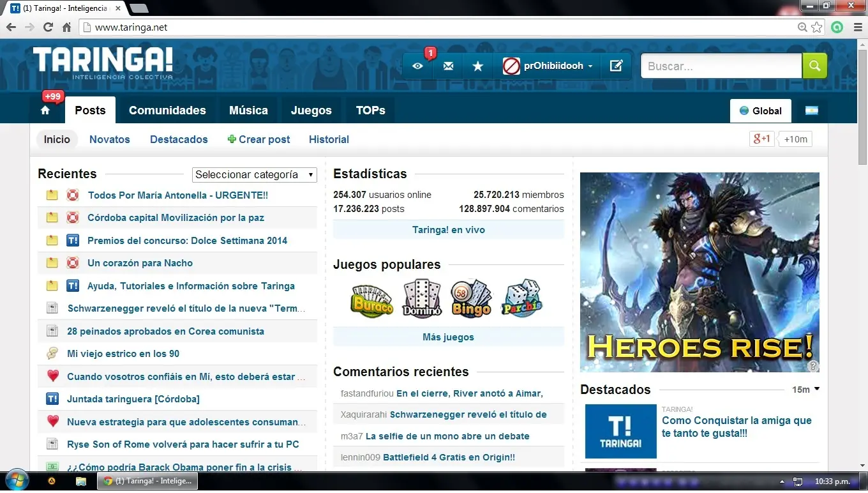868x493 pixels.
Task: Click the Taringa logo
Action: coord(103,64)
